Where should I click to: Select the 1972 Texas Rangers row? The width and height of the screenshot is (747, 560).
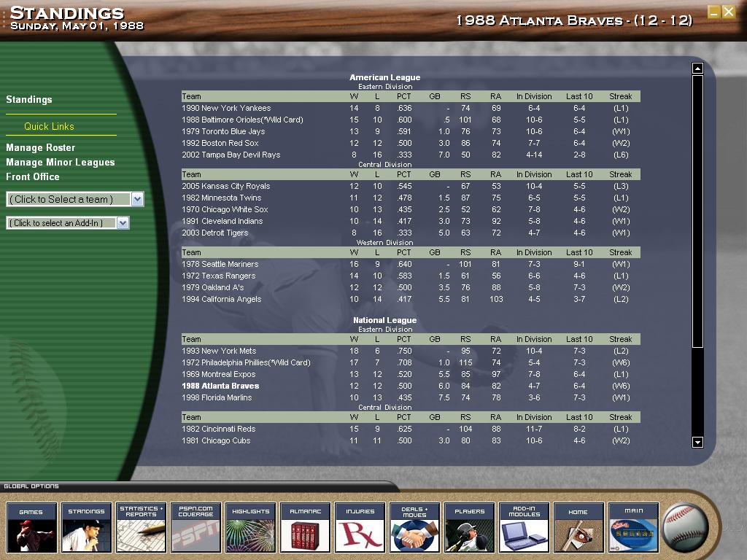coord(411,276)
